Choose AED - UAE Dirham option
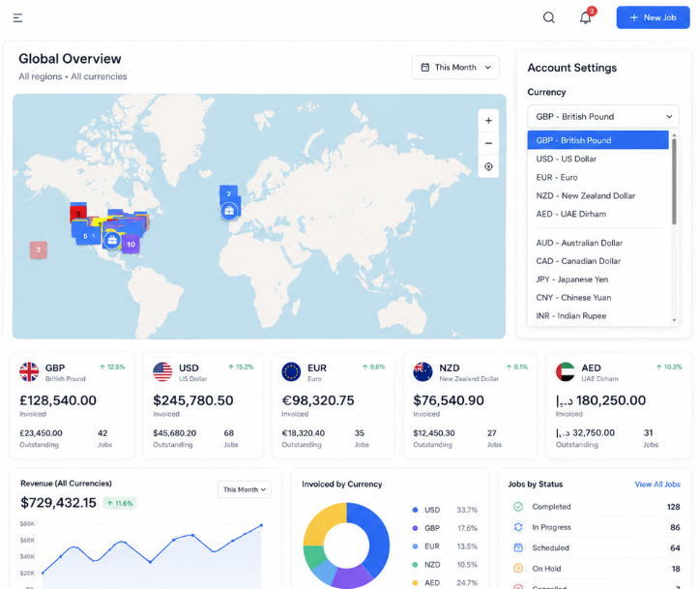700x589 pixels. coord(598,214)
